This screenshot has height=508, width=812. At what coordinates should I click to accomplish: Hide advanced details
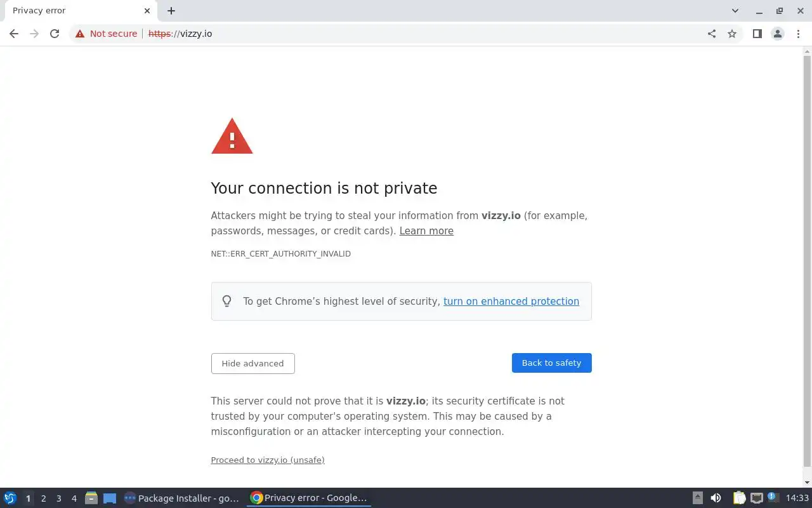pos(252,363)
